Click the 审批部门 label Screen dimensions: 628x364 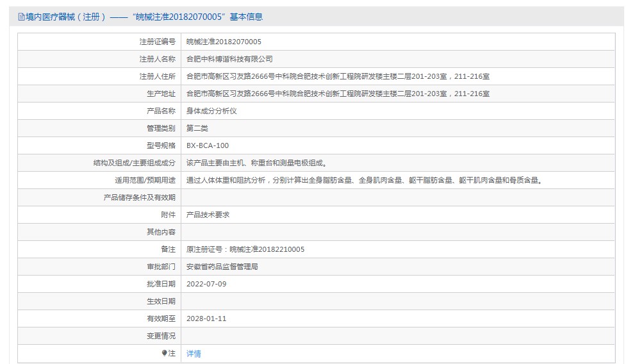pos(161,267)
